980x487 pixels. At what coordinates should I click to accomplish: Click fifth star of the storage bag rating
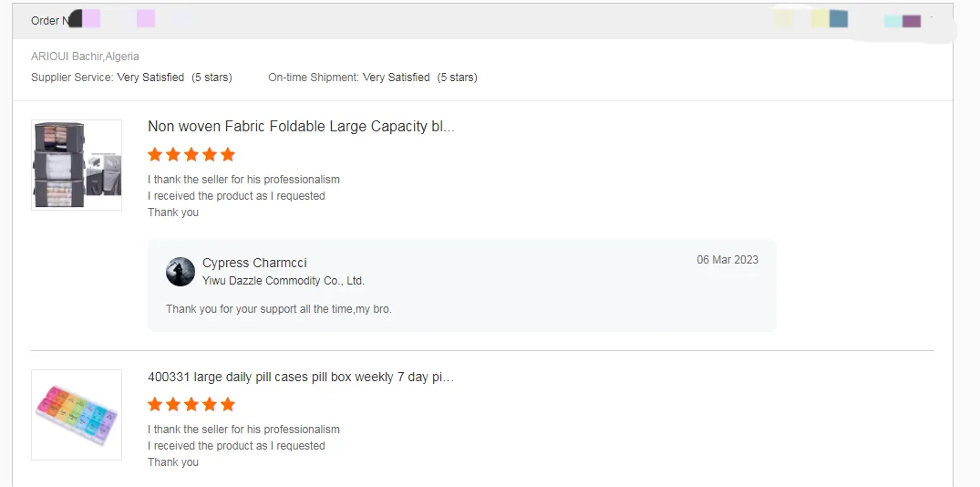pos(228,154)
